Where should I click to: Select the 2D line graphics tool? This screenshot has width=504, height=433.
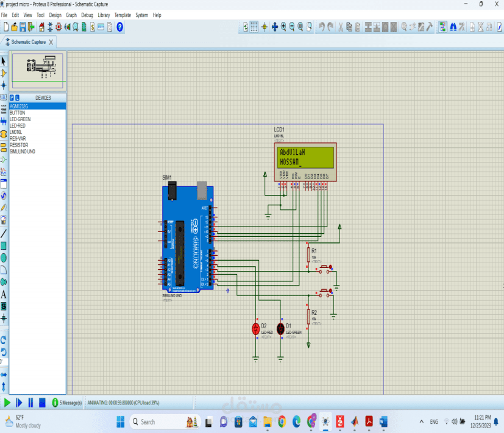(x=4, y=233)
